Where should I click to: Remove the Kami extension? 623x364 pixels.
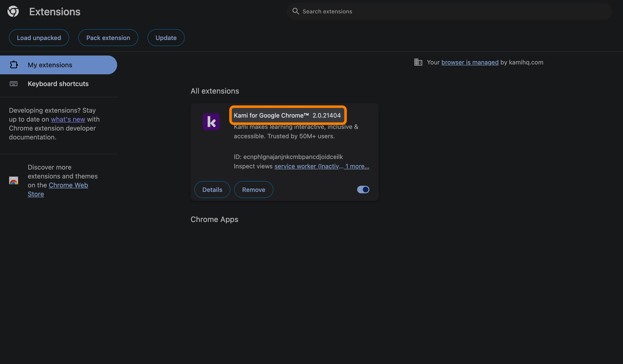click(x=253, y=190)
